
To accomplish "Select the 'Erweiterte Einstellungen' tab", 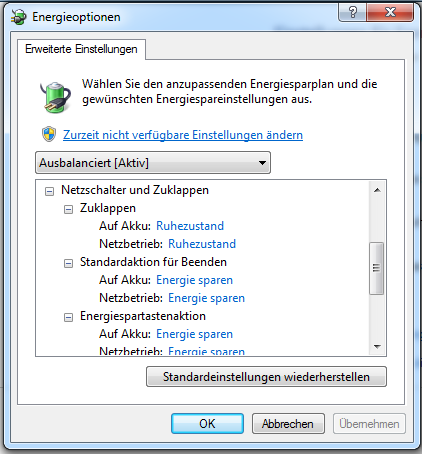I will [x=81, y=49].
